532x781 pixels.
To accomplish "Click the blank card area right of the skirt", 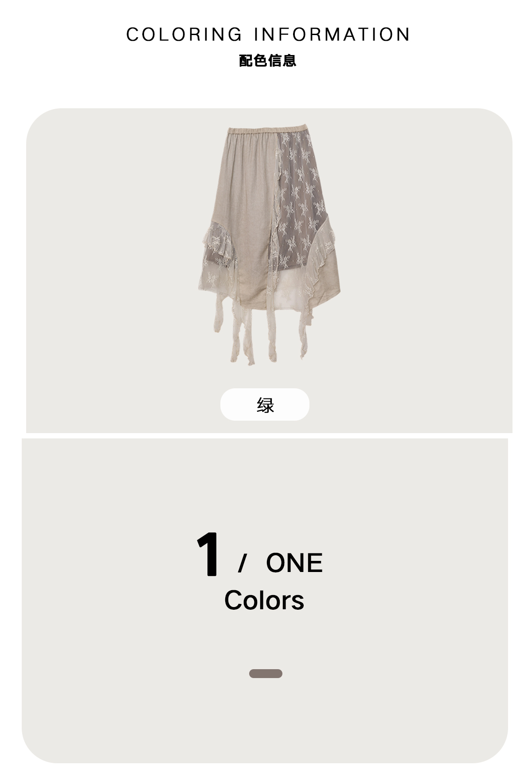I will point(426,248).
